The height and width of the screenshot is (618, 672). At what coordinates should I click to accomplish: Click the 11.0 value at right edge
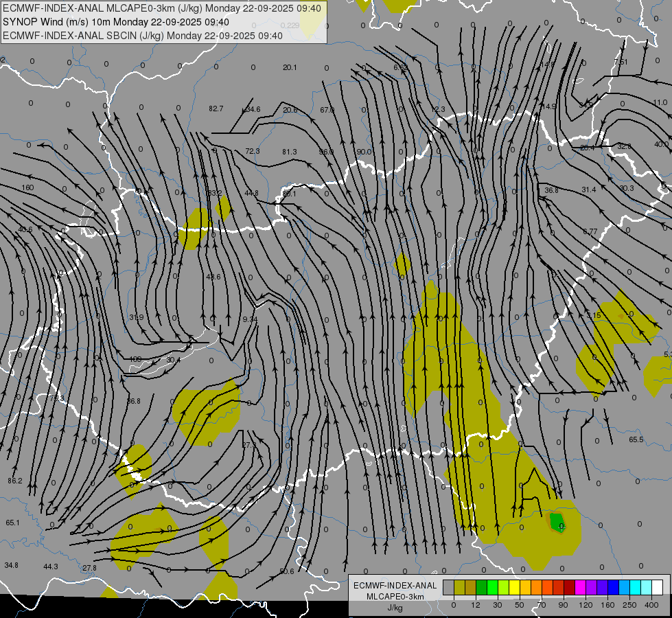tap(660, 102)
